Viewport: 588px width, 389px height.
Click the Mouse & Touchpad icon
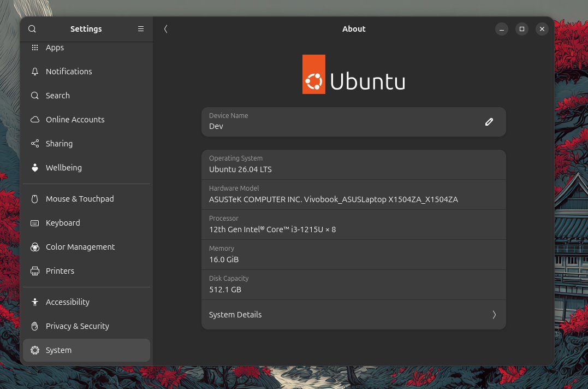pyautogui.click(x=35, y=199)
